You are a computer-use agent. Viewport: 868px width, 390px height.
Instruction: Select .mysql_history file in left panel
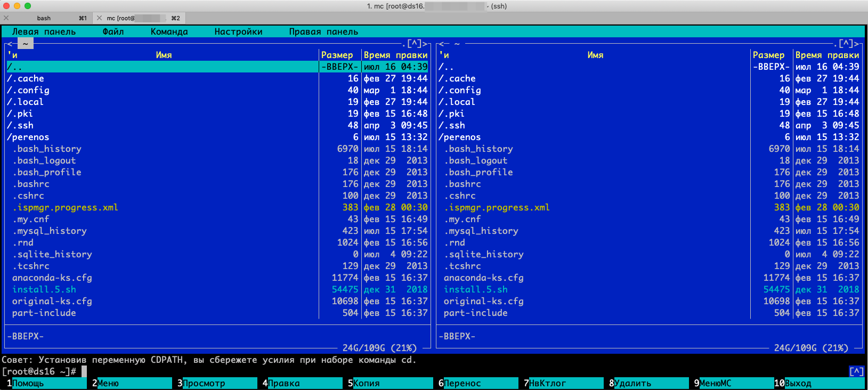point(217,231)
